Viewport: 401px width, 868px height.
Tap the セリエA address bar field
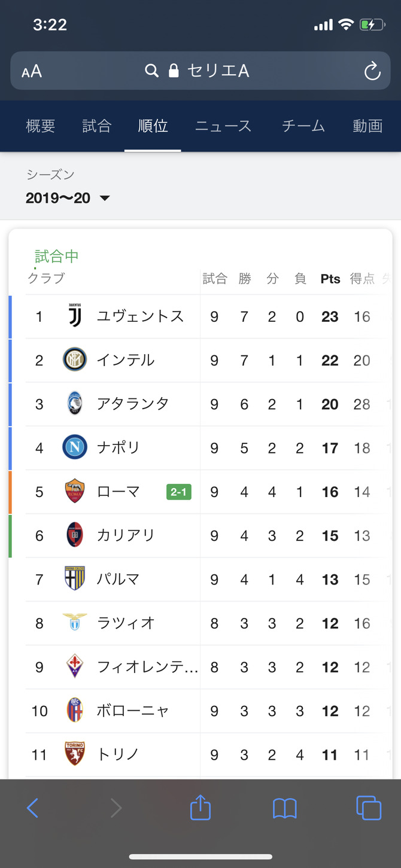[x=200, y=71]
